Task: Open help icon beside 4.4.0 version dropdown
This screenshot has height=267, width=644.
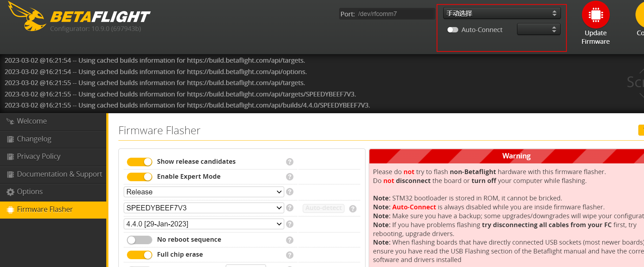Action: tap(290, 224)
